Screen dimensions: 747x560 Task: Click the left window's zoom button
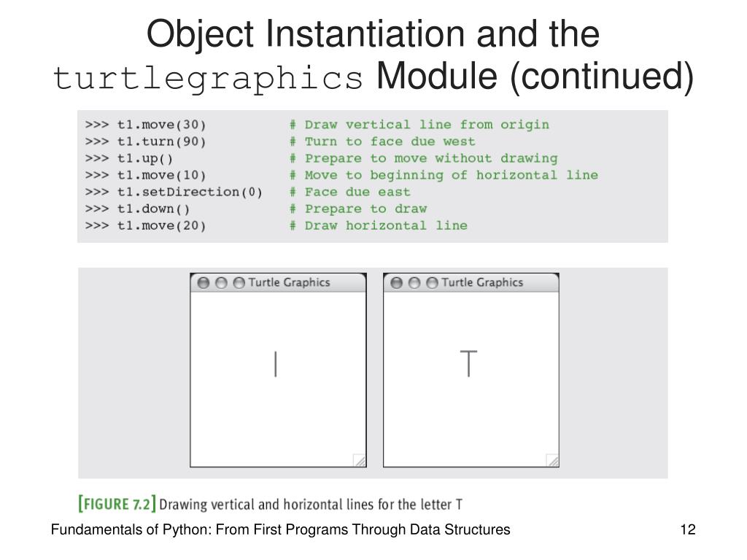(239, 283)
